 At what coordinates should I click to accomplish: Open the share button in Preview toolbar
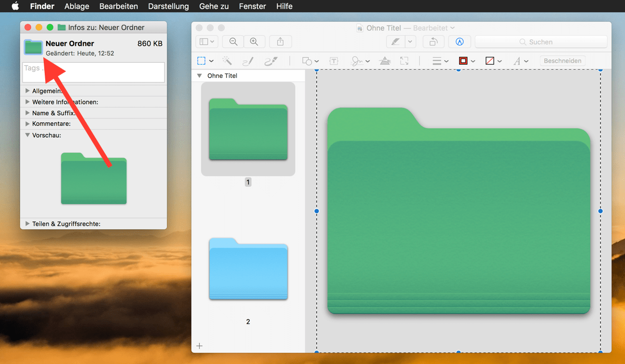click(280, 42)
